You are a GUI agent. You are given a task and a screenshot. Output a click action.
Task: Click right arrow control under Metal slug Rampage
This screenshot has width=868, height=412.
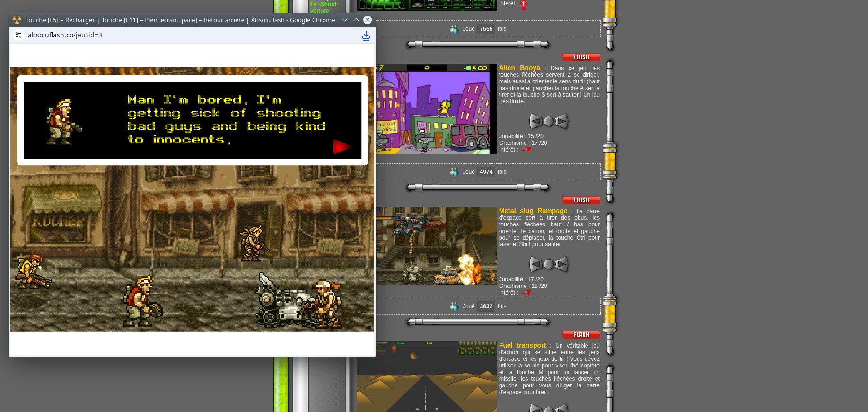(x=561, y=264)
